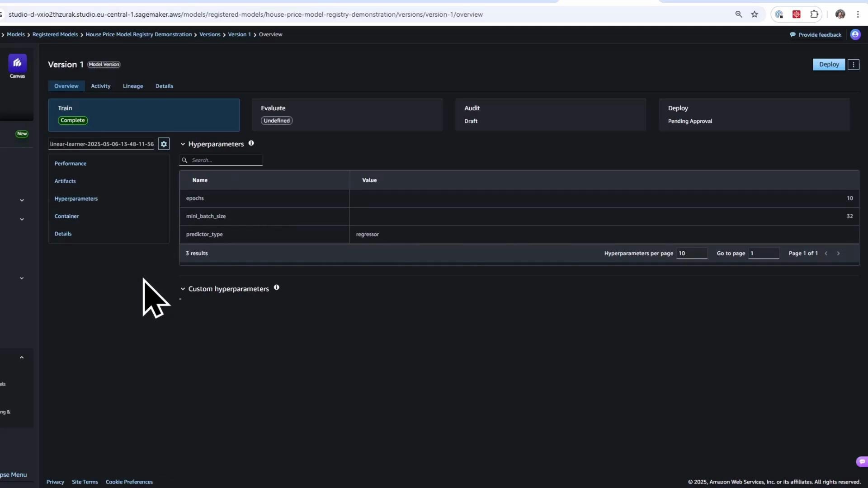The image size is (868, 488).
Task: Click the Go to page input
Action: tap(764, 253)
